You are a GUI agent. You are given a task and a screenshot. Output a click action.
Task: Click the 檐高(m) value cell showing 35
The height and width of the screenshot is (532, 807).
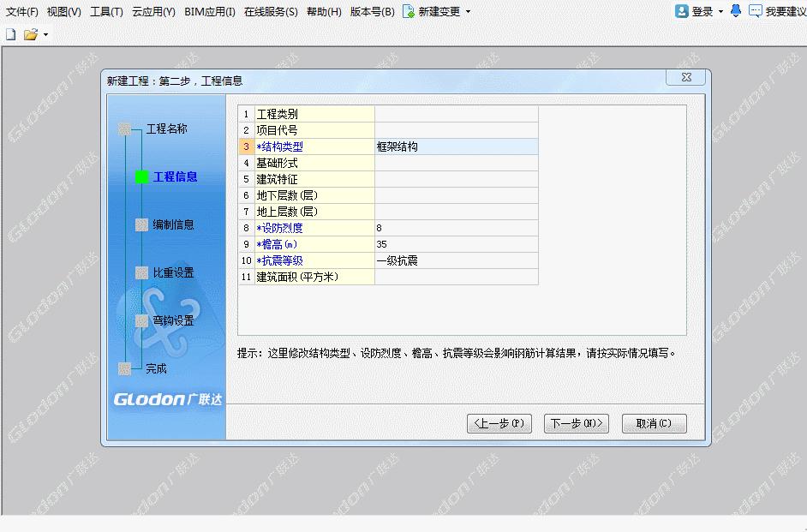pyautogui.click(x=457, y=244)
